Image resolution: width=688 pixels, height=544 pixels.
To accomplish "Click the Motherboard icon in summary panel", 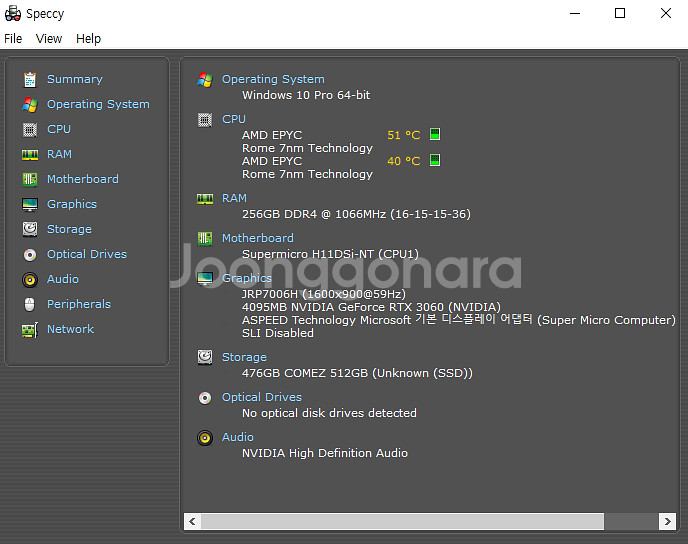I will pyautogui.click(x=205, y=239).
